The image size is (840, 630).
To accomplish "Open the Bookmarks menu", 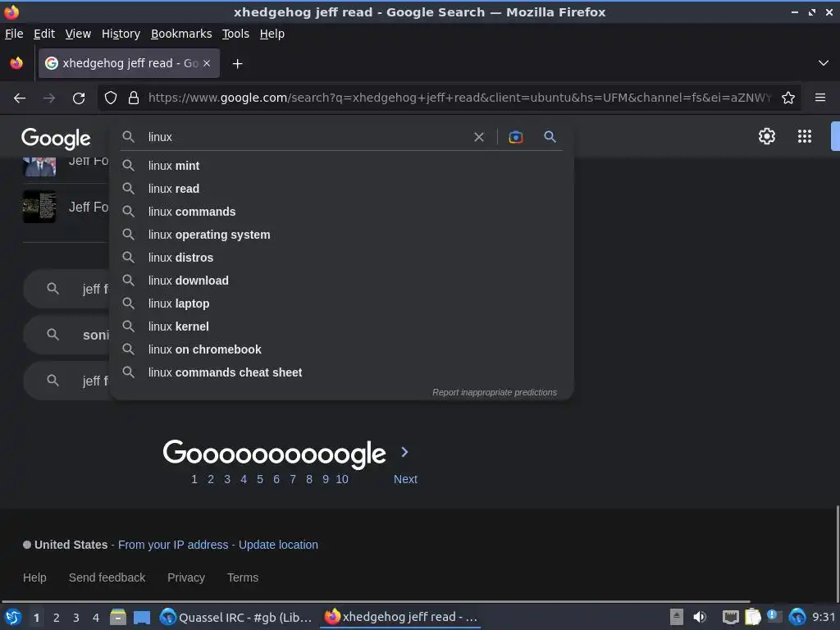I will click(181, 34).
